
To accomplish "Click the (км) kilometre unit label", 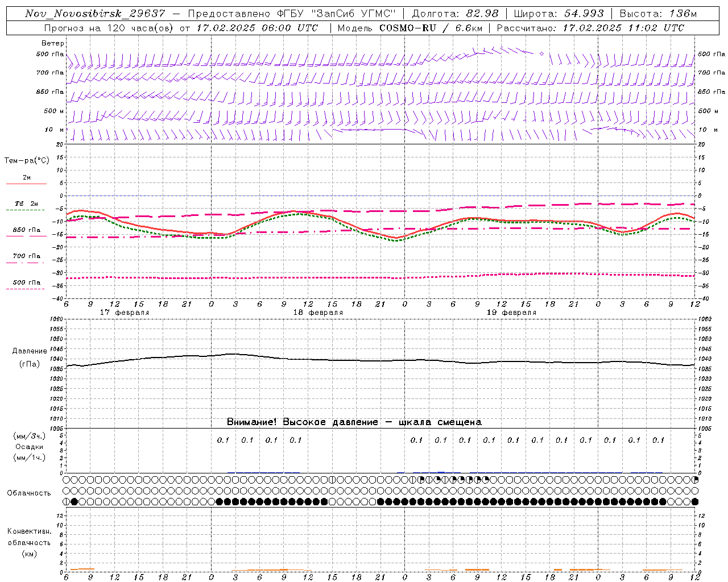I will (29, 554).
